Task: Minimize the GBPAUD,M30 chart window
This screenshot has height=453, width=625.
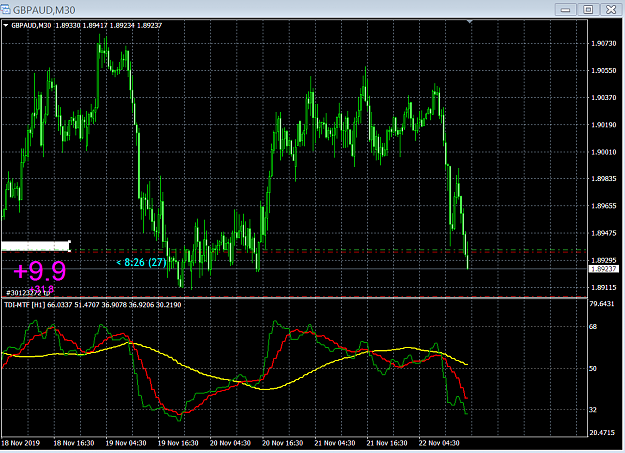Action: pyautogui.click(x=566, y=9)
